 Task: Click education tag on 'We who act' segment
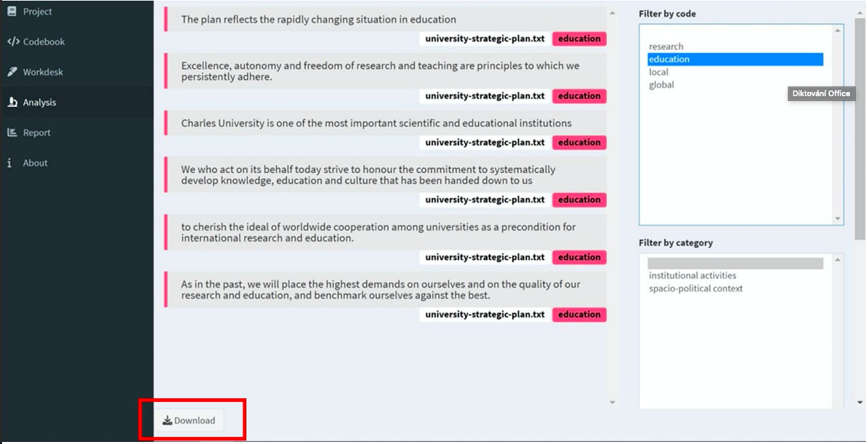(x=579, y=200)
